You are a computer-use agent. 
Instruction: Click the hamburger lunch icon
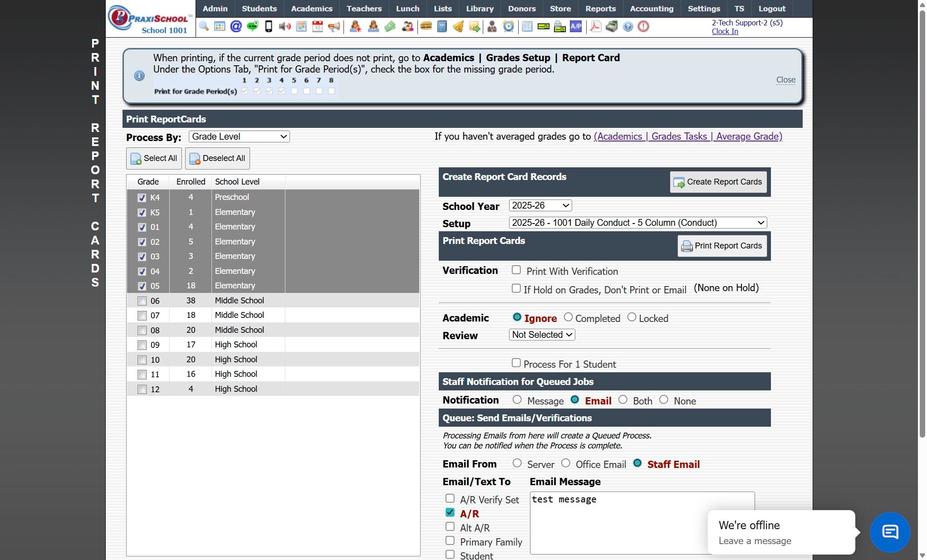click(x=426, y=26)
